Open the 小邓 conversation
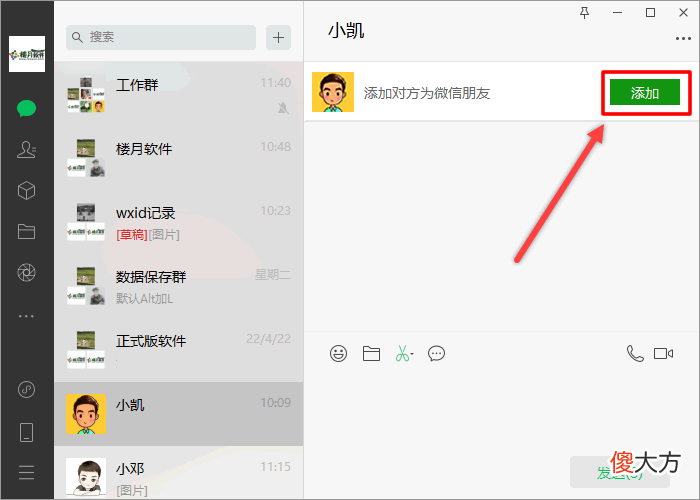The image size is (700, 500). [x=179, y=473]
